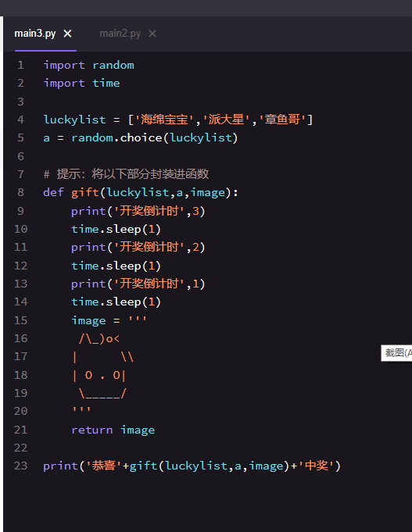Click '海绵宝宝' string in the list
The image size is (412, 532).
164,120
